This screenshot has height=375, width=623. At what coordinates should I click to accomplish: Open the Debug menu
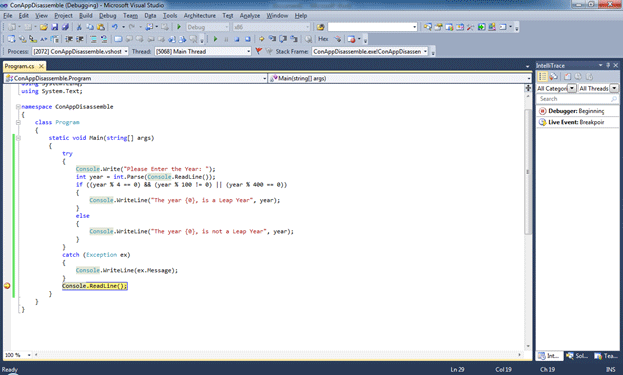coord(108,15)
